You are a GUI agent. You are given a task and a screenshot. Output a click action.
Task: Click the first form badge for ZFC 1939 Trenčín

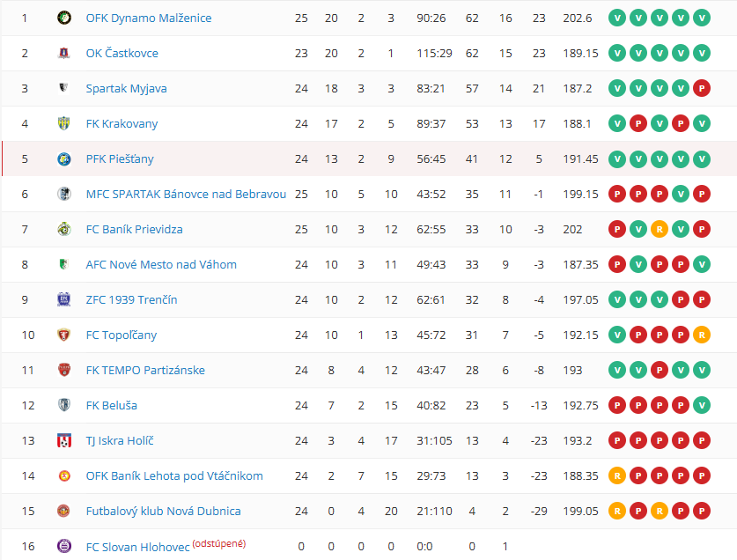[x=617, y=299]
